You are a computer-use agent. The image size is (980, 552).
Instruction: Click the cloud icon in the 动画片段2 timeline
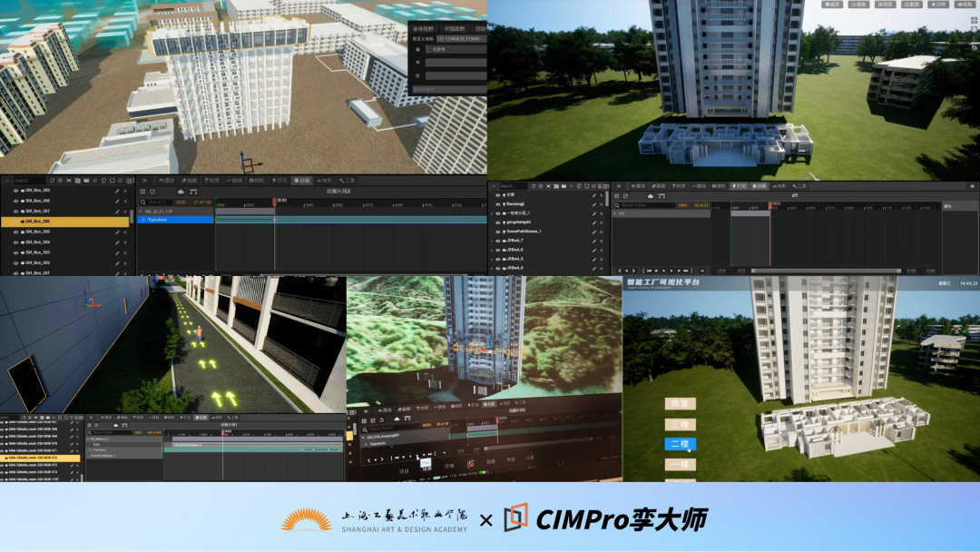click(181, 192)
